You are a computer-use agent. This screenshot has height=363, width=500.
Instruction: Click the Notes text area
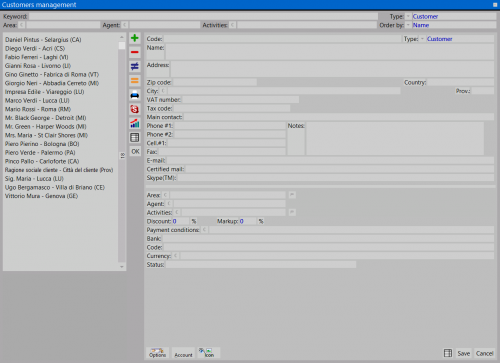(395, 139)
